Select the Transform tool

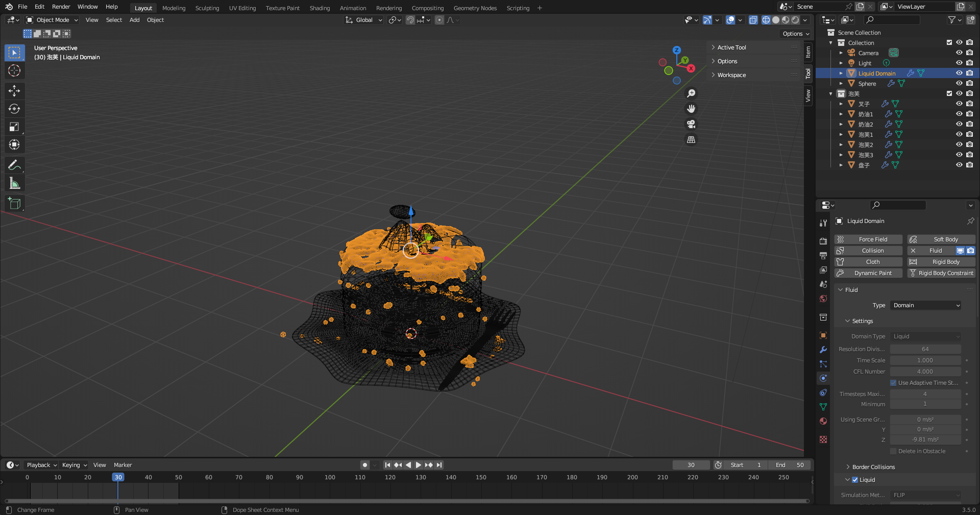[x=14, y=144]
